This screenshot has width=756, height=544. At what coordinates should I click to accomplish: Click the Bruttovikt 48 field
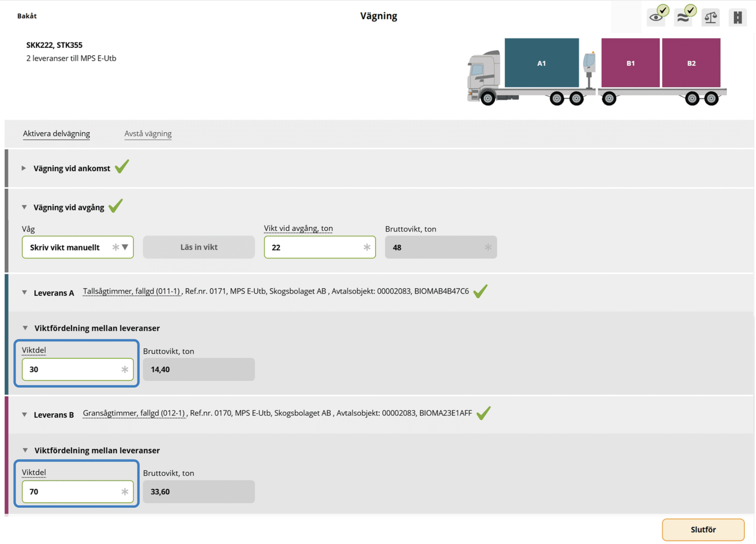[441, 247]
